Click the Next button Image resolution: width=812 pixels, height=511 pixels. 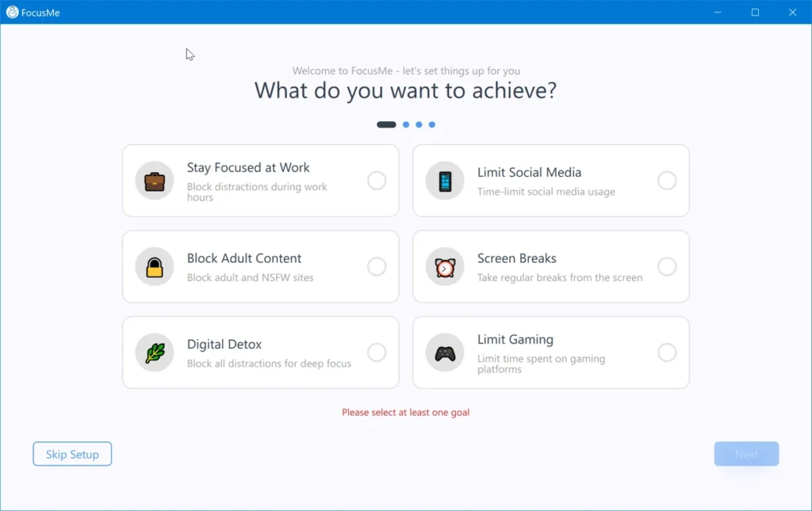(746, 454)
